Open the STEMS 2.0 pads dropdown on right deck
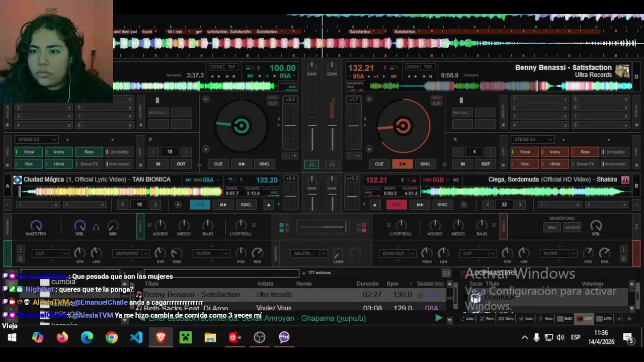The width and height of the screenshot is (644, 362). (533, 139)
